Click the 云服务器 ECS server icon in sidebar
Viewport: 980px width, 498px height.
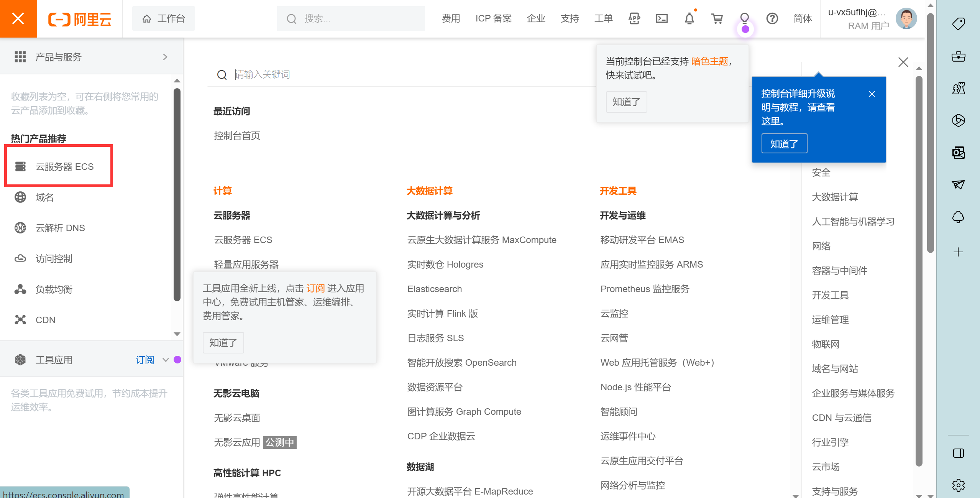pyautogui.click(x=20, y=166)
